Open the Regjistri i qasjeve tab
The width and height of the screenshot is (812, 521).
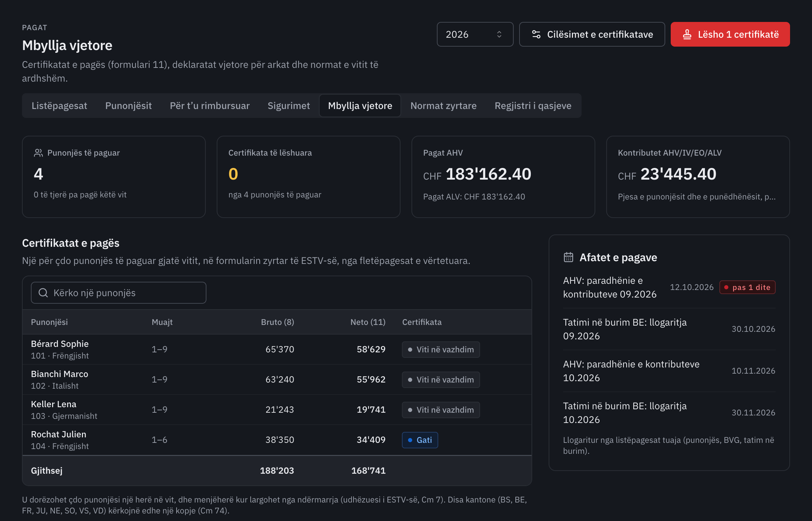(533, 106)
